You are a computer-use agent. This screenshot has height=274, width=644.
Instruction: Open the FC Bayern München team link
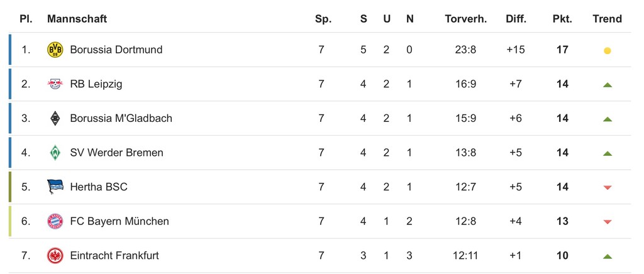coord(119,221)
